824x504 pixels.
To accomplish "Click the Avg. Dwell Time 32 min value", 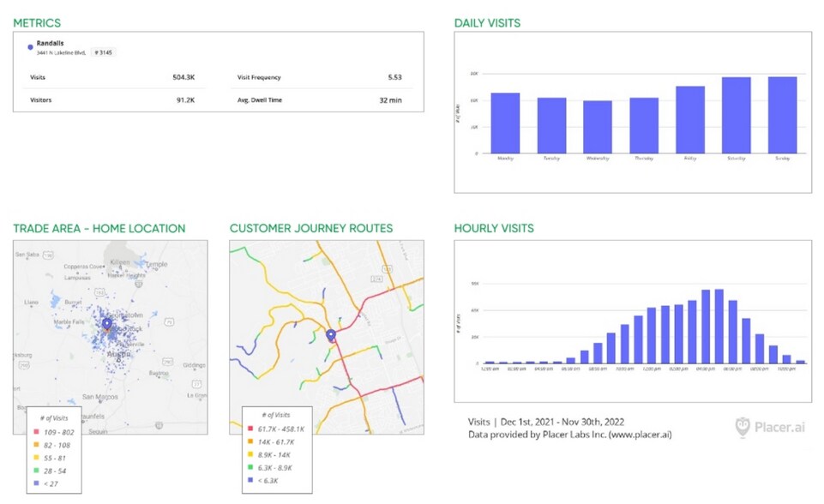I will 389,100.
